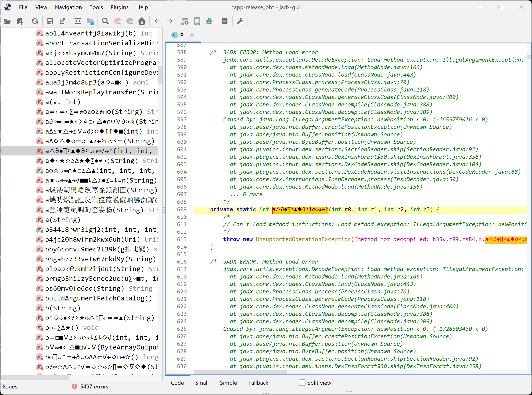Switch to the Smali view tab

coord(202,383)
